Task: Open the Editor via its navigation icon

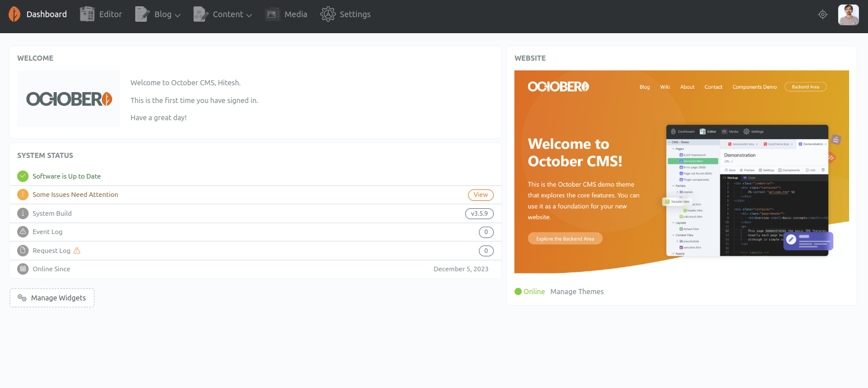Action: point(87,14)
